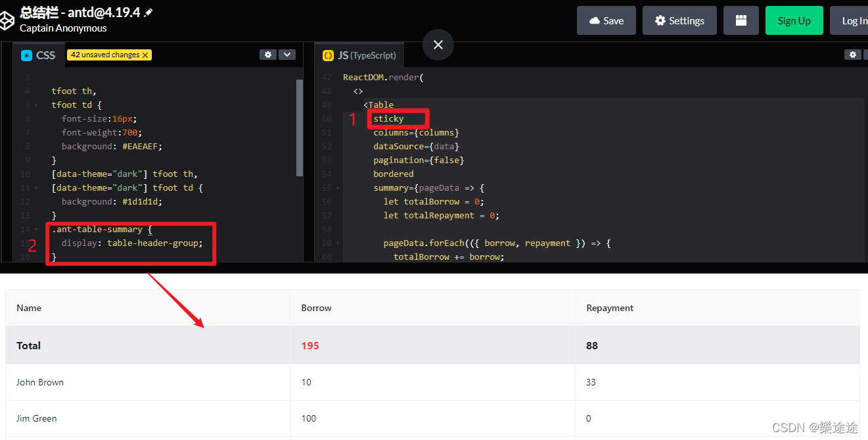Image resolution: width=868 pixels, height=440 pixels.
Task: Click the Jim Green row name
Action: coord(36,418)
